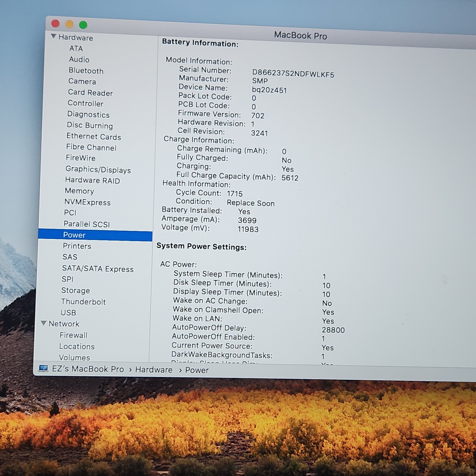Open Hardware RAID item

pos(93,180)
